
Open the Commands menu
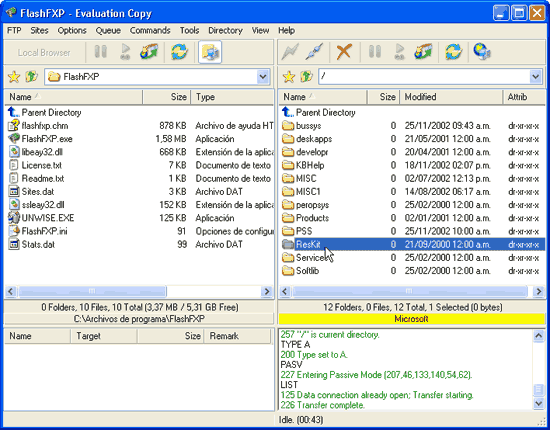coord(150,31)
